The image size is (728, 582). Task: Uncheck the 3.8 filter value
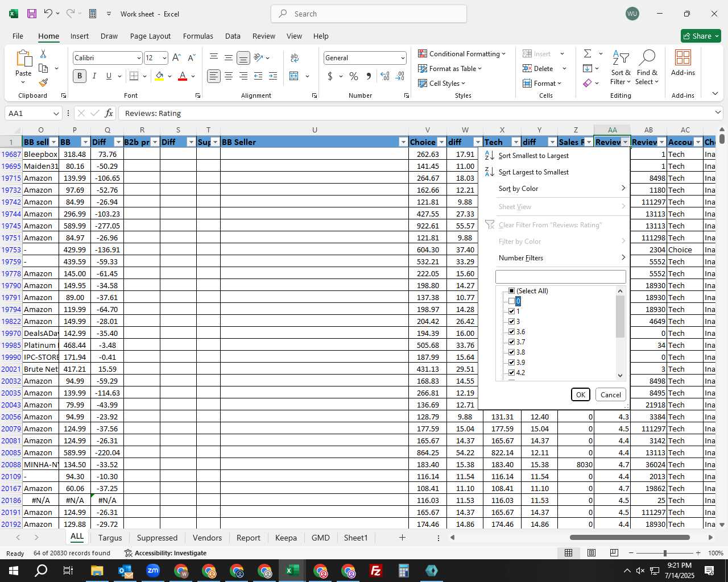(511, 352)
